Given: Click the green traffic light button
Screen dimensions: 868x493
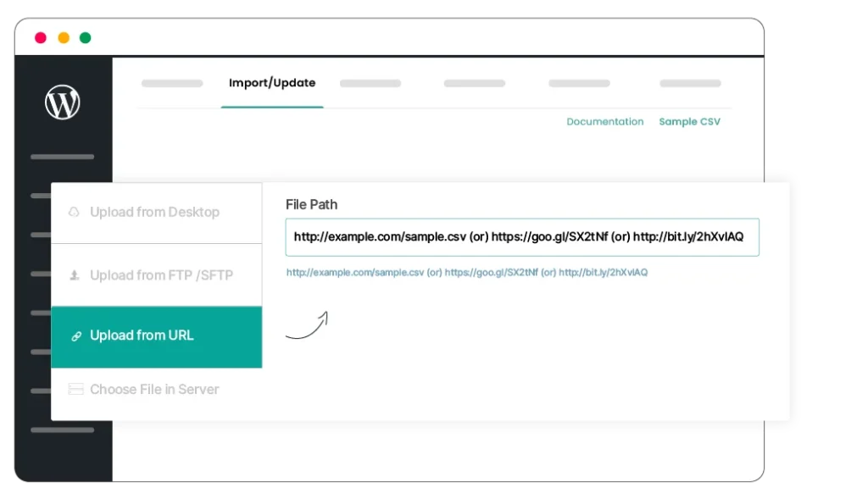Looking at the screenshot, I should 84,37.
